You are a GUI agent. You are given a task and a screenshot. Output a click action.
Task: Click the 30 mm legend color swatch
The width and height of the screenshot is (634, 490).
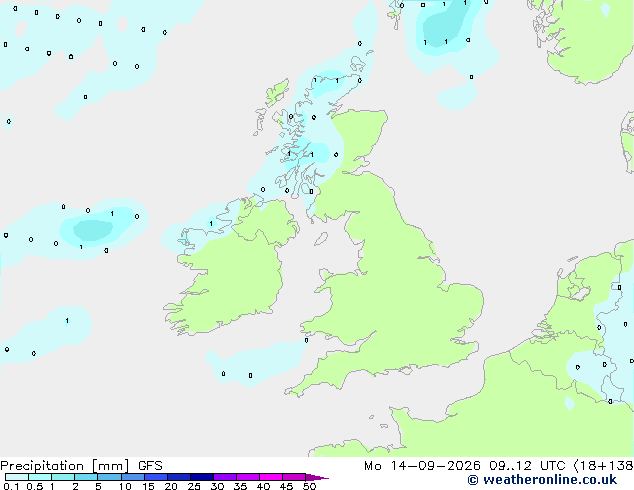point(225,477)
